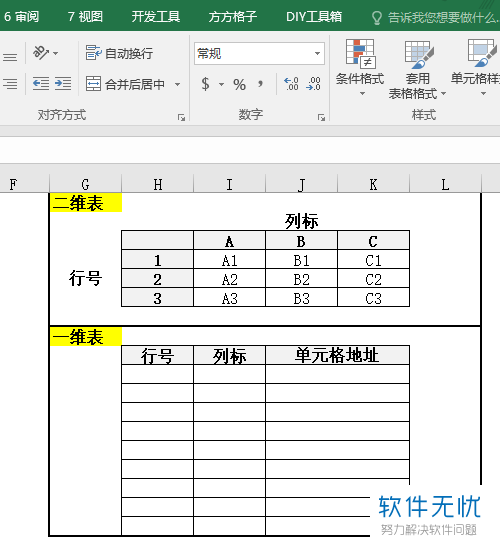Apply percent style format
Viewport: 500px width, 550px height.
click(239, 84)
